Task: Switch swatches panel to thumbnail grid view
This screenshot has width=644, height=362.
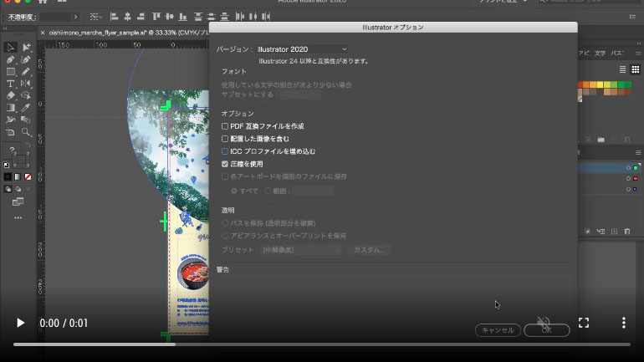Action: point(636,69)
